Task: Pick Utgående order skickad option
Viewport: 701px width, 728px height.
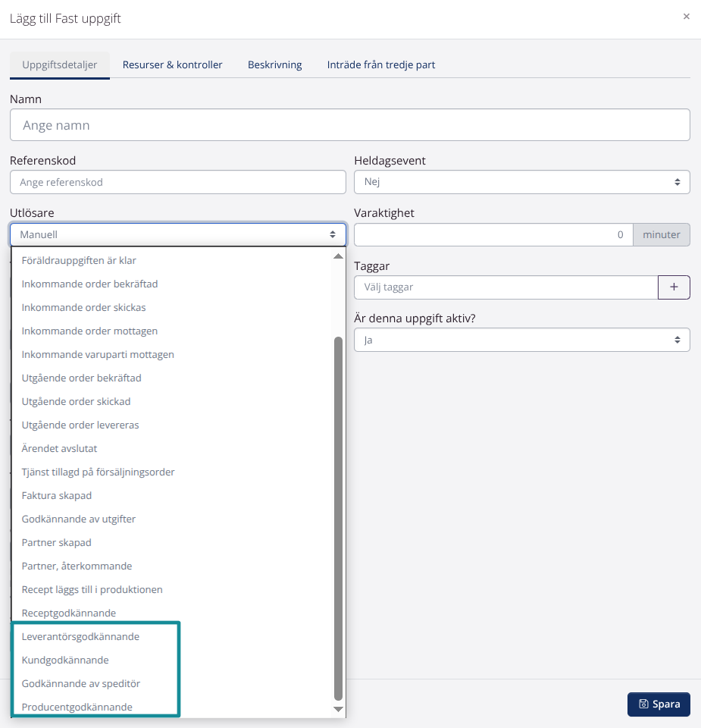Action: point(76,401)
